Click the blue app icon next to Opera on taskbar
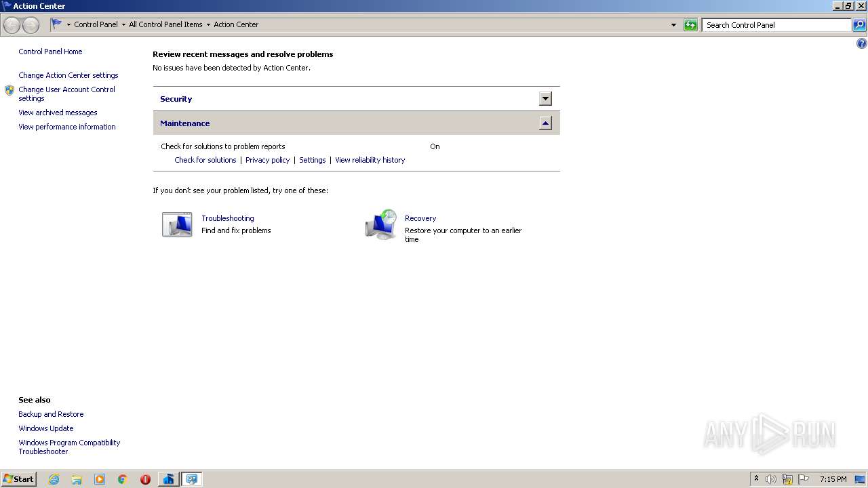 [168, 479]
